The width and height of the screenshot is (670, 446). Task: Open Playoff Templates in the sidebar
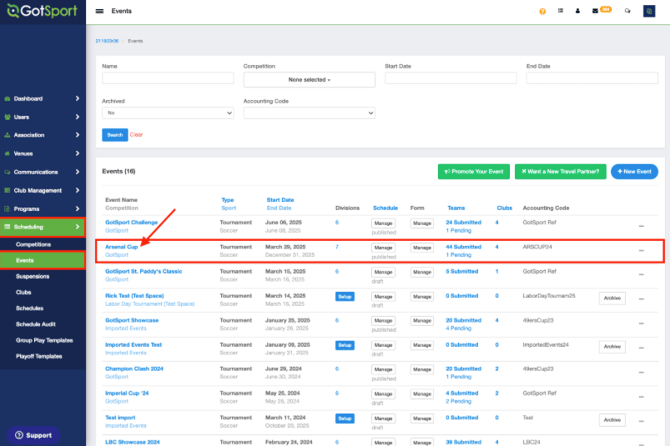39,356
